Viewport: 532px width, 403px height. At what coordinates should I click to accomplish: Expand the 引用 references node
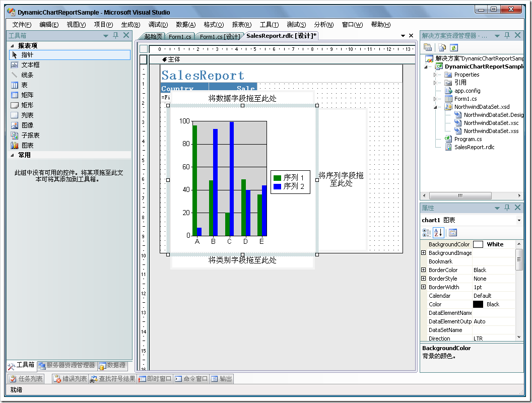435,83
